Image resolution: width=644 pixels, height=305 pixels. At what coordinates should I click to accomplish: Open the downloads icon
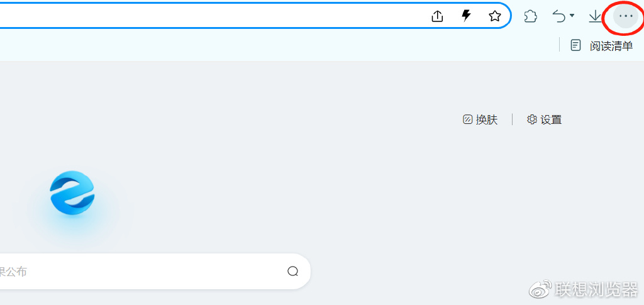595,16
